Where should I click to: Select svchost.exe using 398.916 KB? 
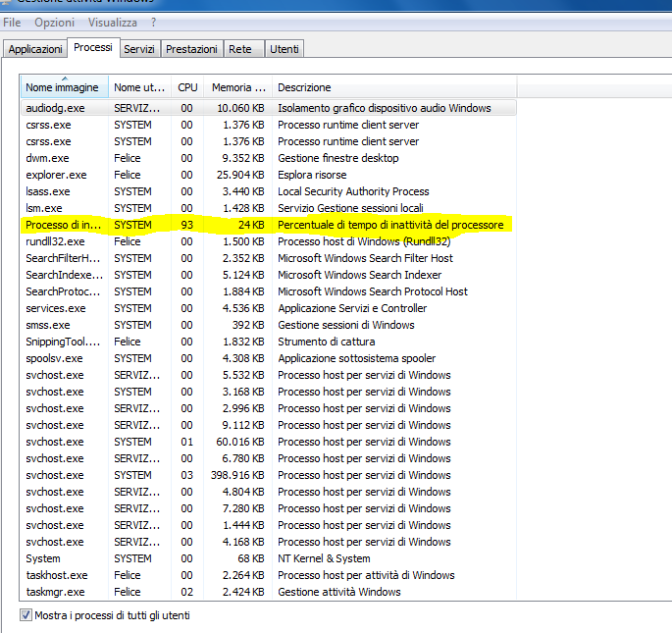pyautogui.click(x=268, y=475)
